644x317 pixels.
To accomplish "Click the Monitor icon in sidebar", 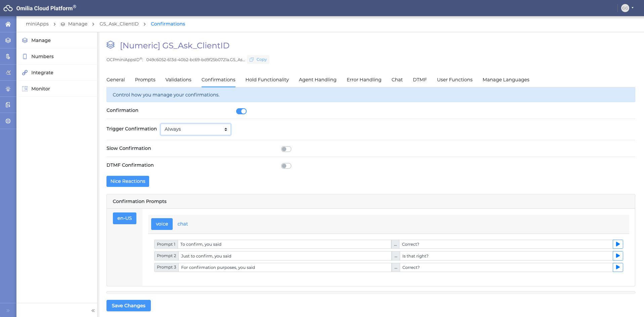I will pos(25,89).
